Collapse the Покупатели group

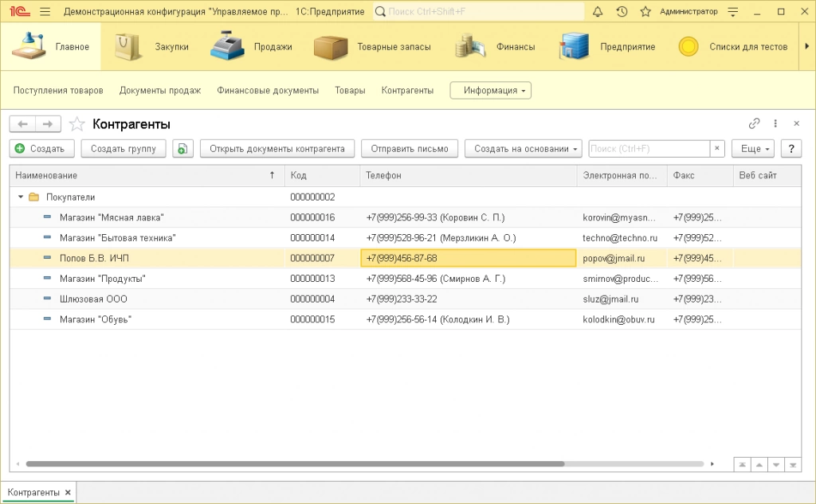tap(21, 197)
